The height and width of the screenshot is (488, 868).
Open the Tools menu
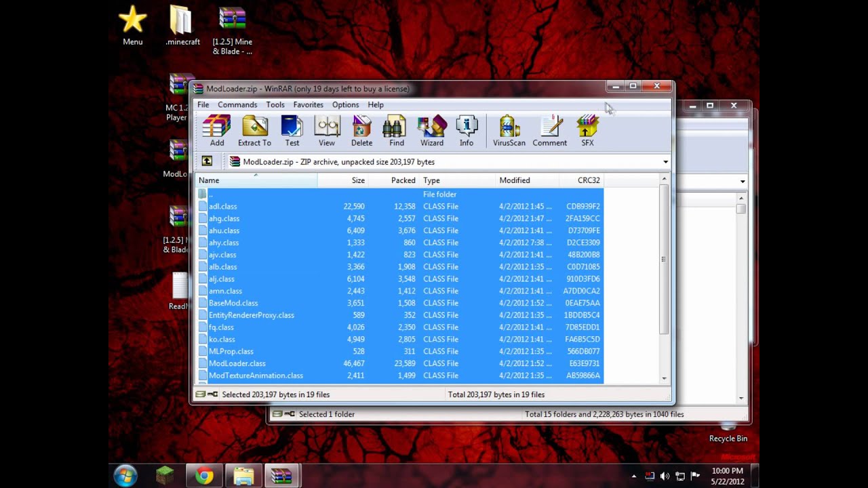pyautogui.click(x=275, y=105)
